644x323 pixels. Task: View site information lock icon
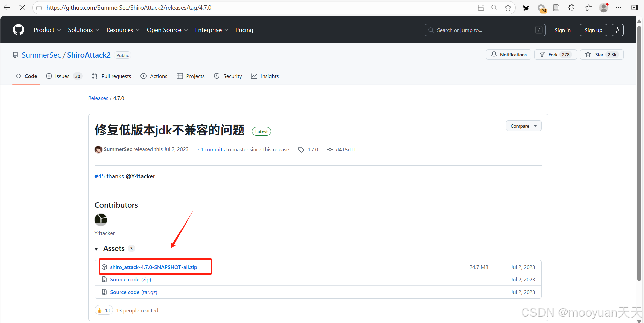(x=39, y=8)
